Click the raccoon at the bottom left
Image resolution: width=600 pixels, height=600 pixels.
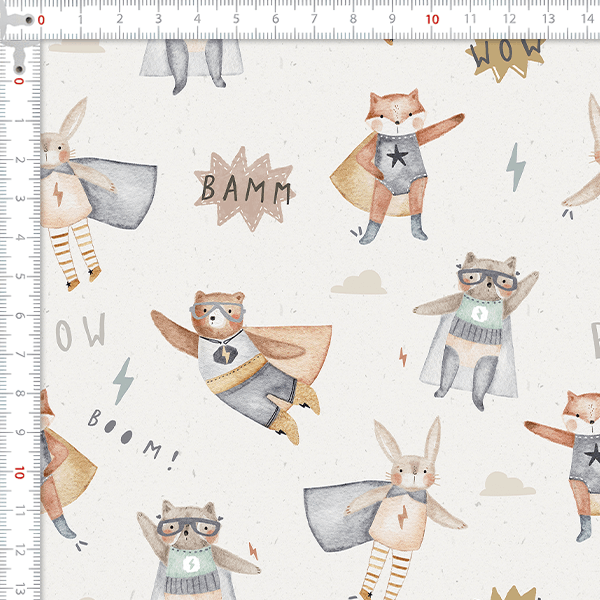coord(188,550)
